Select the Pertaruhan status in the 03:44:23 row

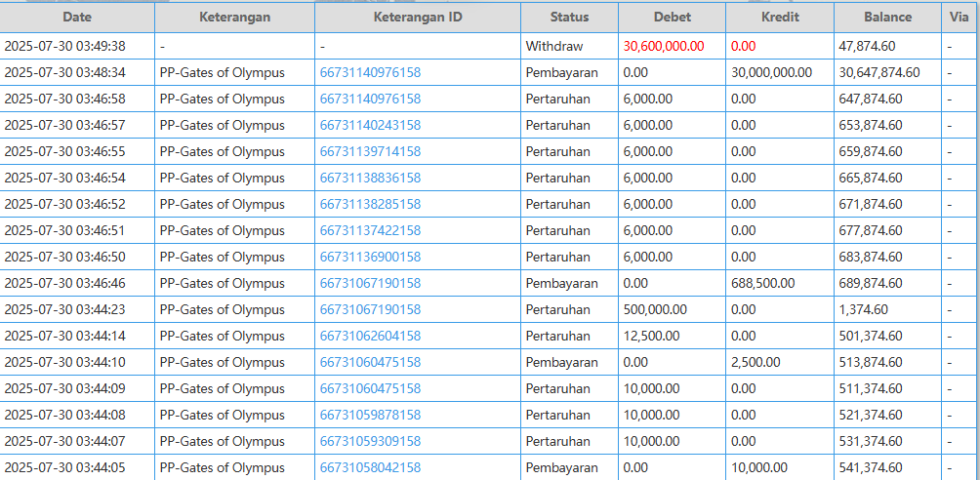tap(558, 309)
